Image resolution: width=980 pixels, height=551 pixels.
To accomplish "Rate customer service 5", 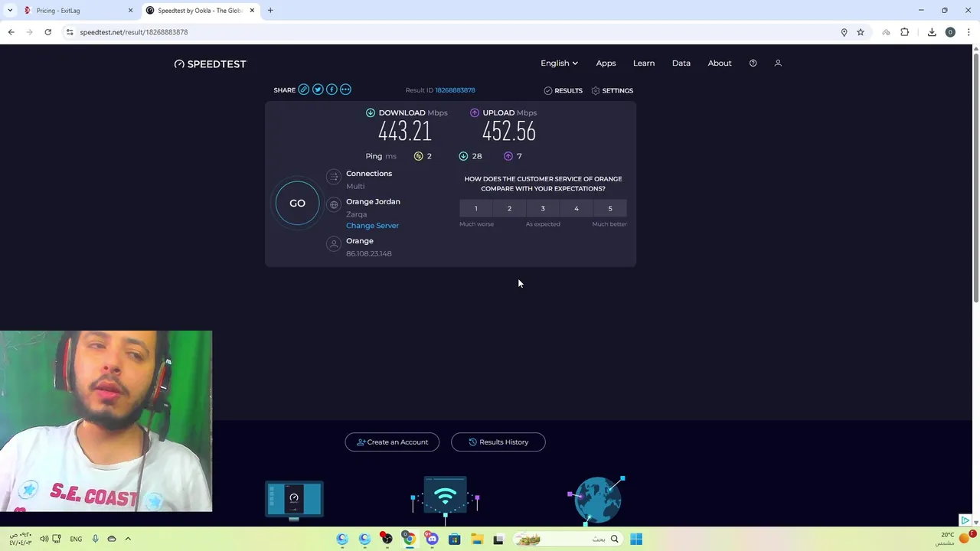I will click(x=610, y=208).
